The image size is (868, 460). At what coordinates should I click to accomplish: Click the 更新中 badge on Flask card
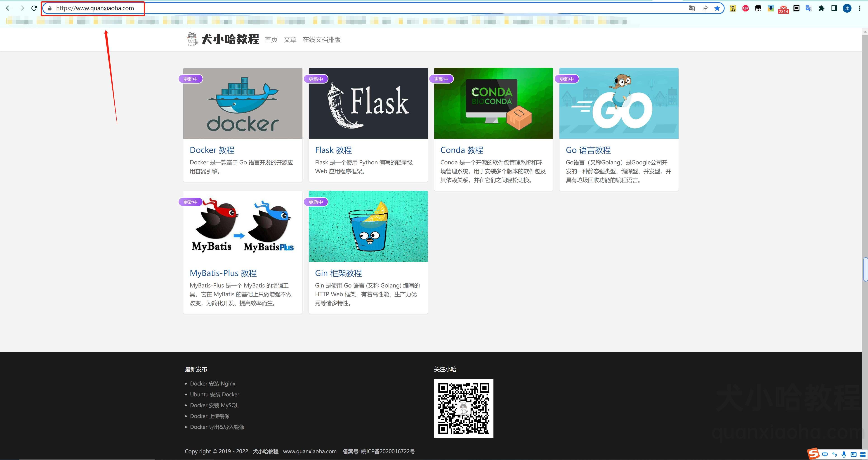316,79
